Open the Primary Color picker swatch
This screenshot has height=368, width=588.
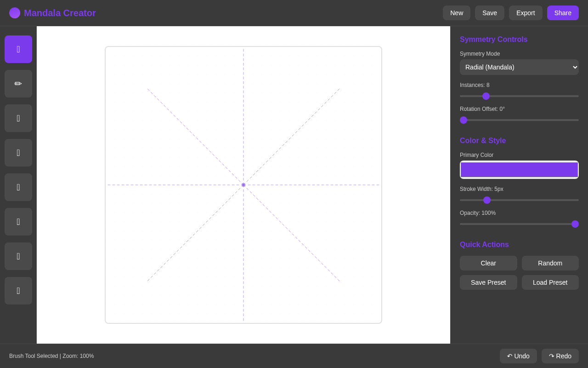click(x=519, y=170)
